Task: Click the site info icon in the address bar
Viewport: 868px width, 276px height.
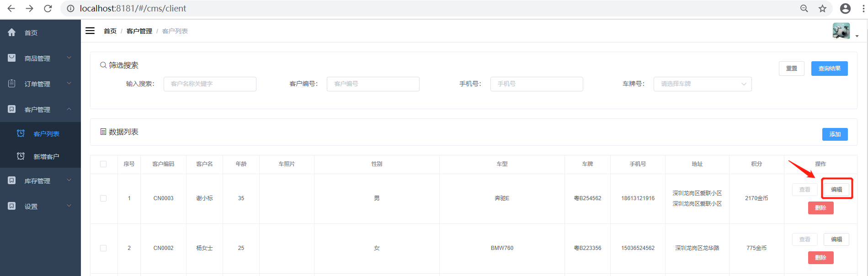Action: click(x=70, y=8)
